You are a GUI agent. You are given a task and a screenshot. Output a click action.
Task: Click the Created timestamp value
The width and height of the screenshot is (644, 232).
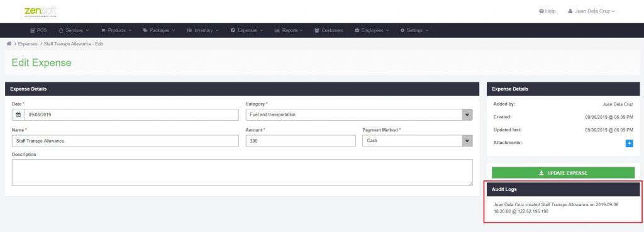click(x=609, y=117)
